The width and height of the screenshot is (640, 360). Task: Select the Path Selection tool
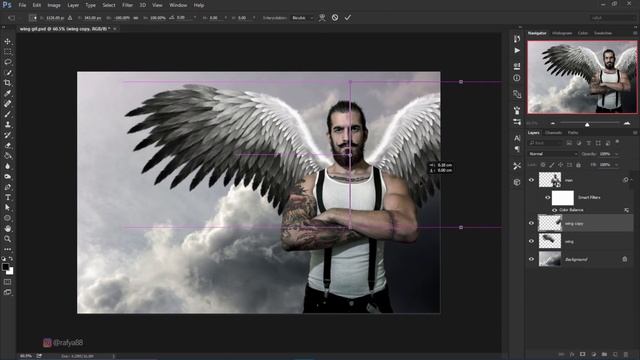(7, 208)
